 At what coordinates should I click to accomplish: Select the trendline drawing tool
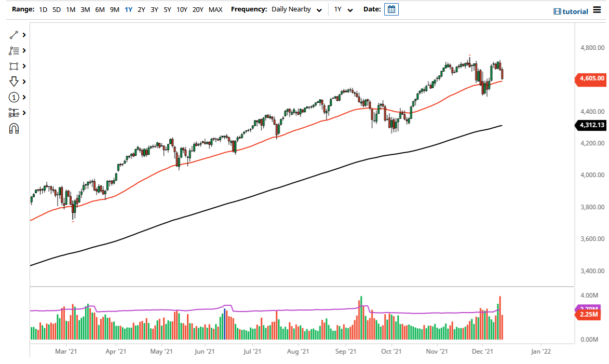point(14,35)
